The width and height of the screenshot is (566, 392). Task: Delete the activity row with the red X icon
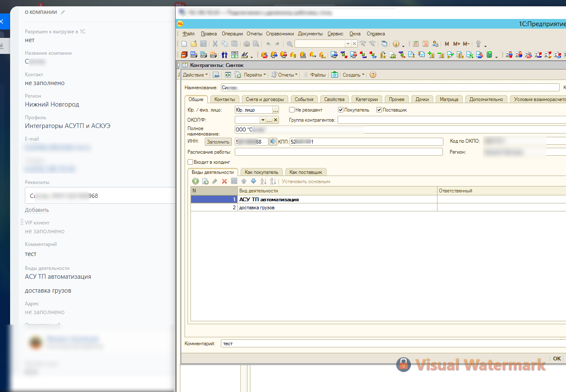225,181
